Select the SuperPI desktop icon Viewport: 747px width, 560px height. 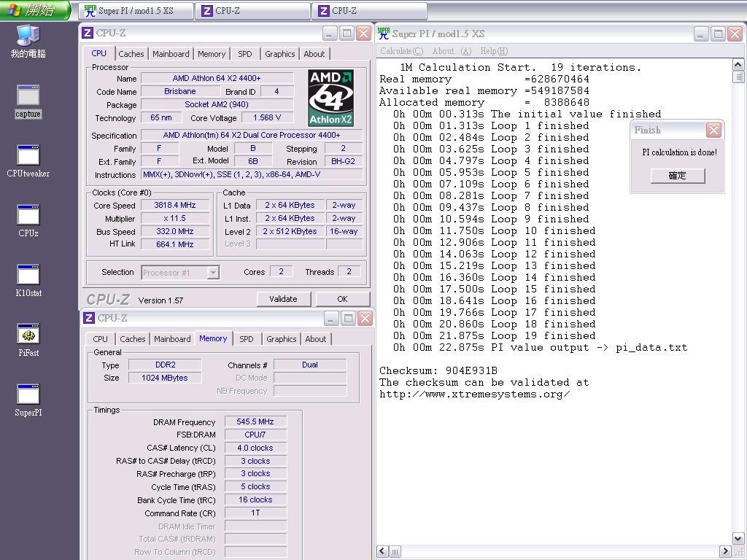coord(28,400)
